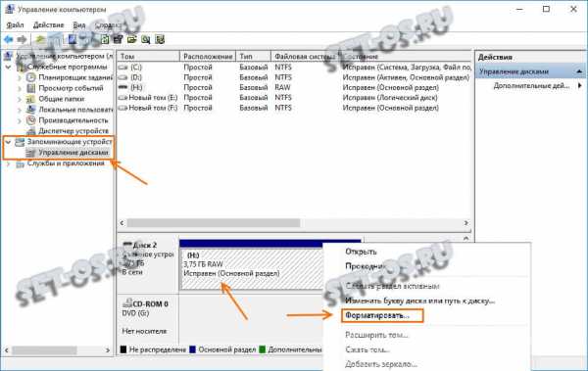Choose Открыть in the context menu

point(361,252)
